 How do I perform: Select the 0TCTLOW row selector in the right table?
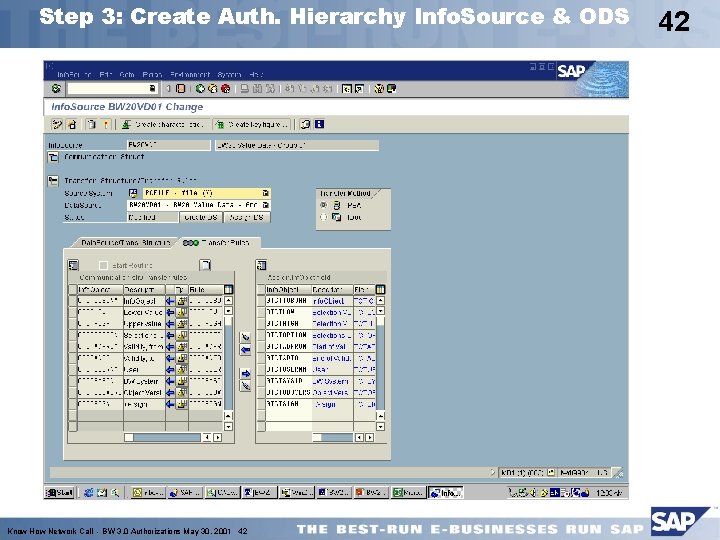[261, 312]
